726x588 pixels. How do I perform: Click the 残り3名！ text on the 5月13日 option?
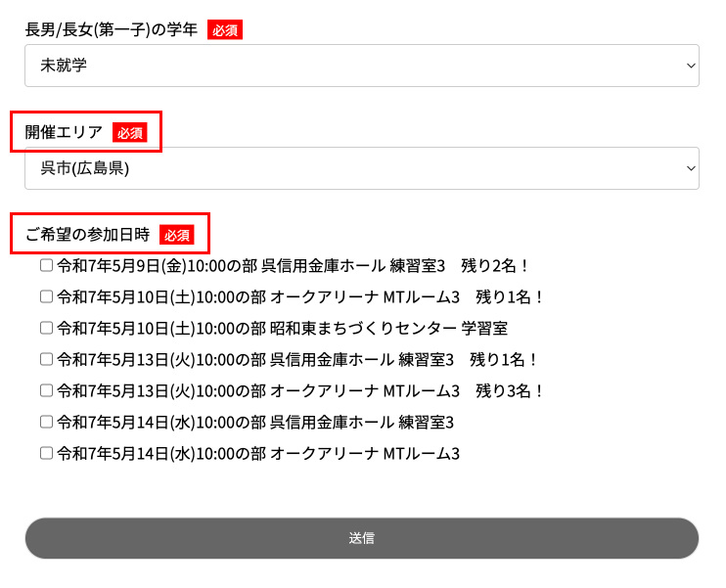click(x=510, y=390)
